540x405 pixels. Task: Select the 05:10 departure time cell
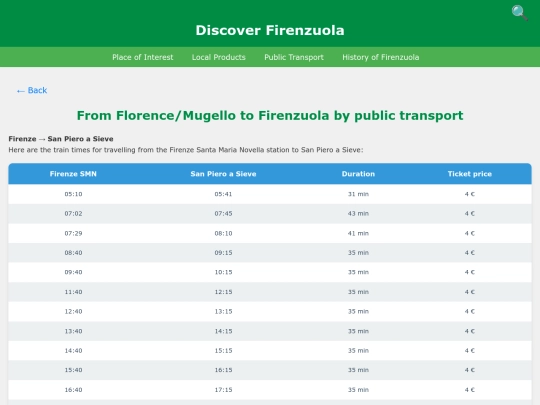[x=73, y=194]
